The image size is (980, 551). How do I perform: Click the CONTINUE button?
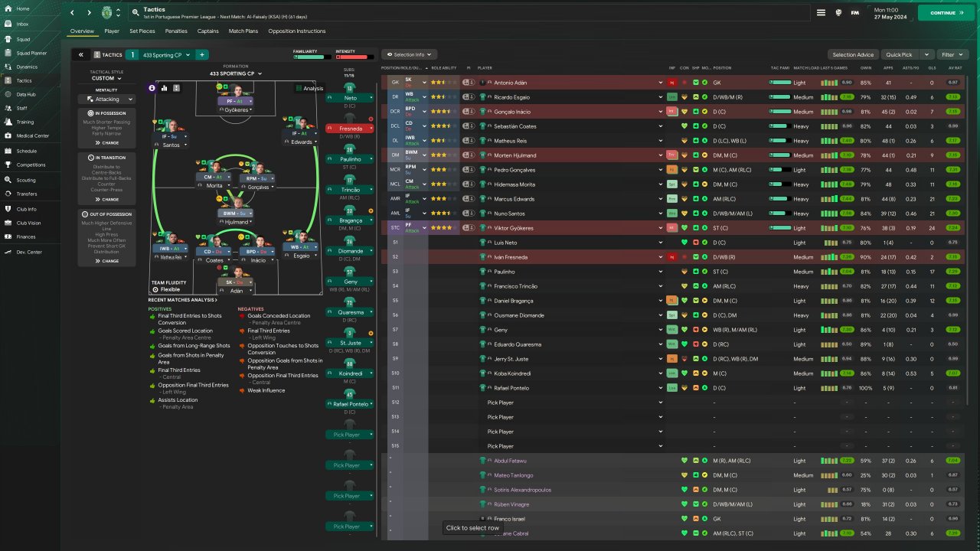point(947,13)
